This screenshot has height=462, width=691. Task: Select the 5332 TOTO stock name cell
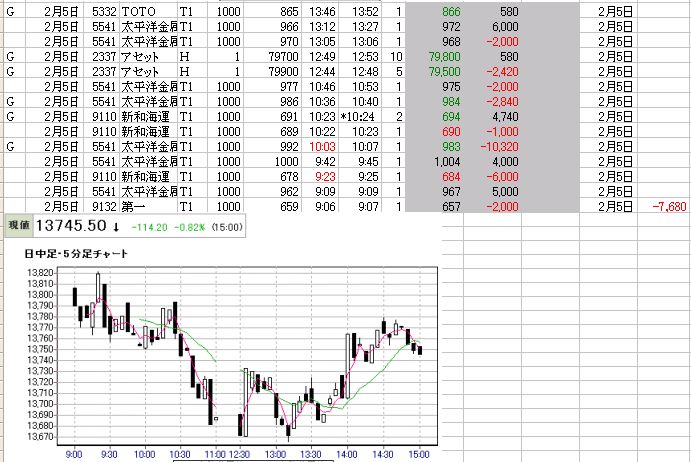[x=139, y=11]
